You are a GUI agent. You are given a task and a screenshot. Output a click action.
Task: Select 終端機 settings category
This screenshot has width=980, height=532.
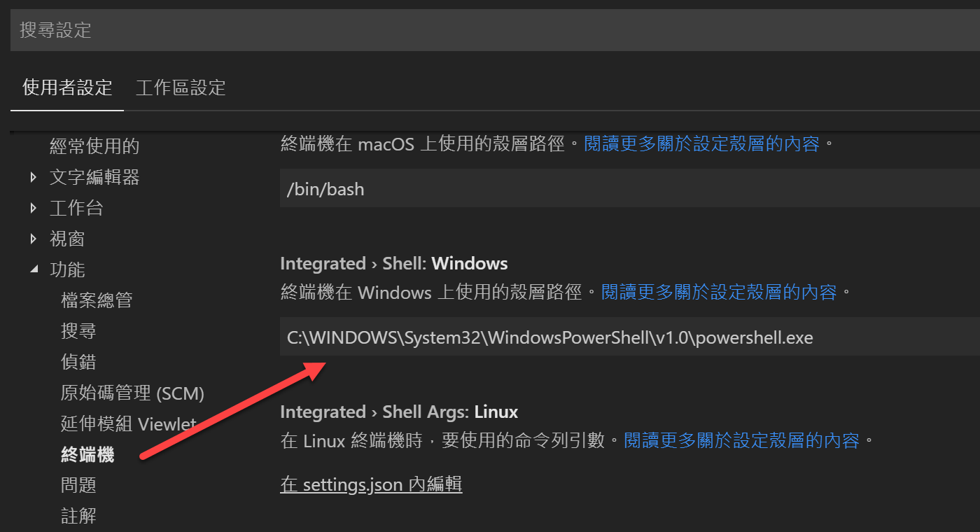tap(87, 455)
